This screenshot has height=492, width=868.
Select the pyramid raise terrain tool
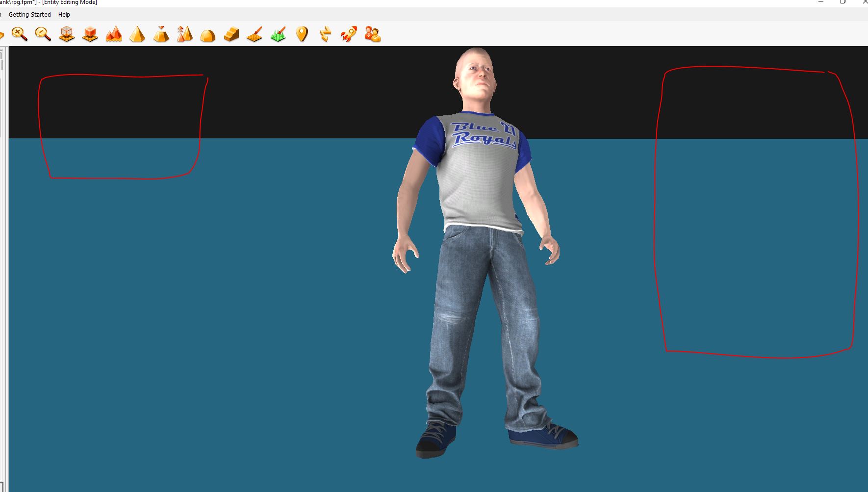point(137,34)
